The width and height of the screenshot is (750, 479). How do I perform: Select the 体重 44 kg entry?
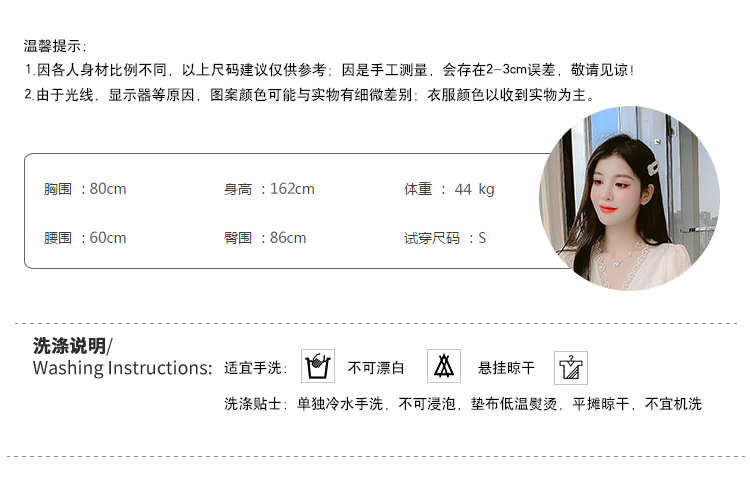pyautogui.click(x=449, y=189)
